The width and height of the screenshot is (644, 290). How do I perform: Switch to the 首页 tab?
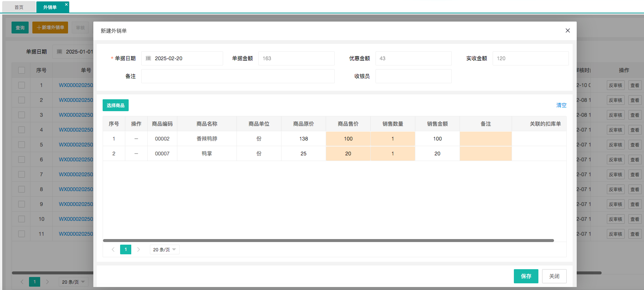(19, 7)
